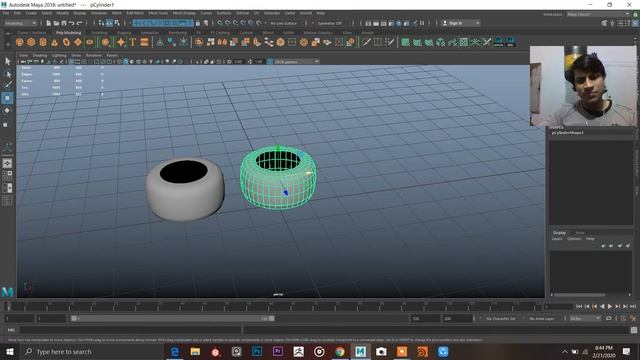Open the No Anim Layer dropdown
Image resolution: width=640 pixels, height=360 pixels.
coord(543,318)
